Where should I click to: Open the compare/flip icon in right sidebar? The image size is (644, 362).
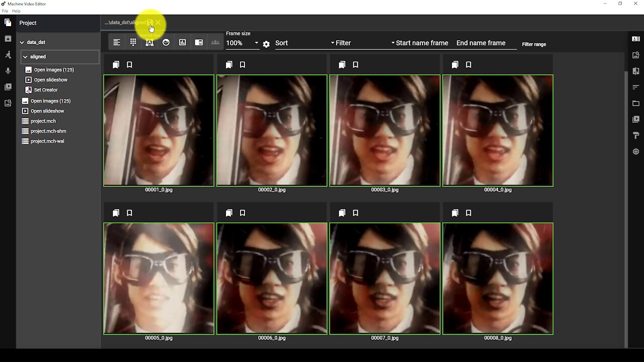click(x=636, y=71)
